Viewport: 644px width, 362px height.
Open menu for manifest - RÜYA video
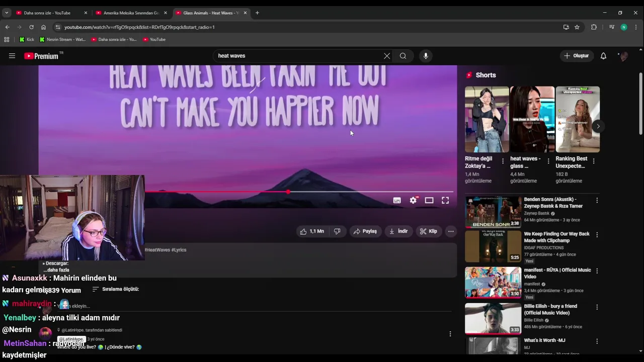coord(597,271)
